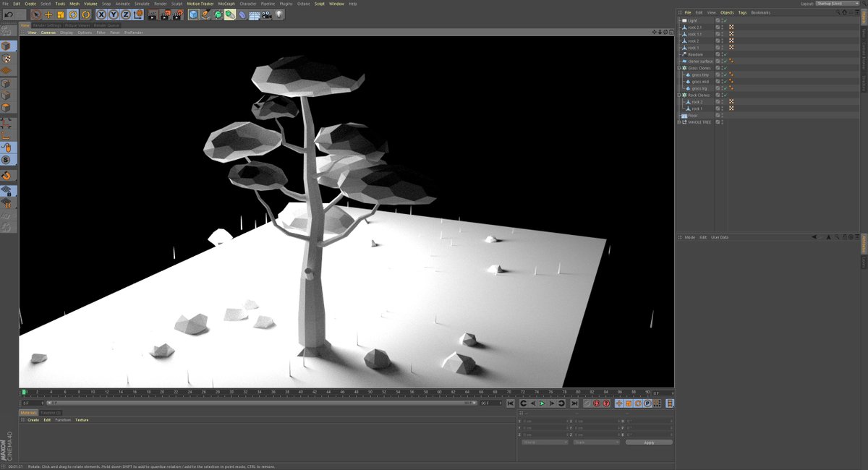This screenshot has height=470, width=868.
Task: Go to start of animation
Action: tap(511, 403)
